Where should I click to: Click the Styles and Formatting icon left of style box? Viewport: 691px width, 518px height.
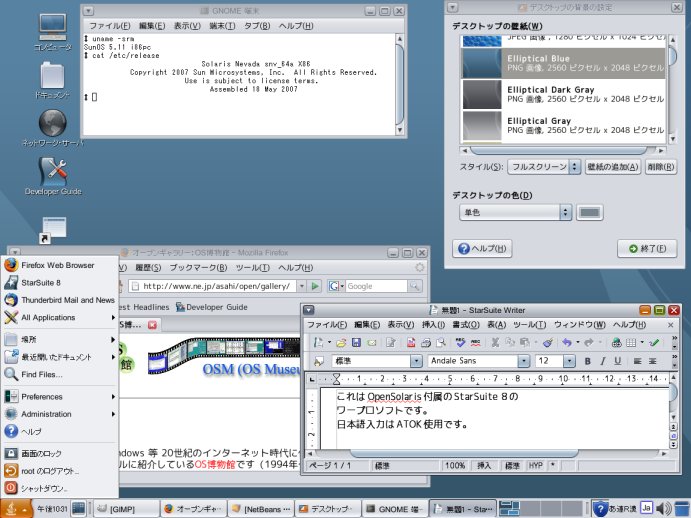click(x=318, y=361)
